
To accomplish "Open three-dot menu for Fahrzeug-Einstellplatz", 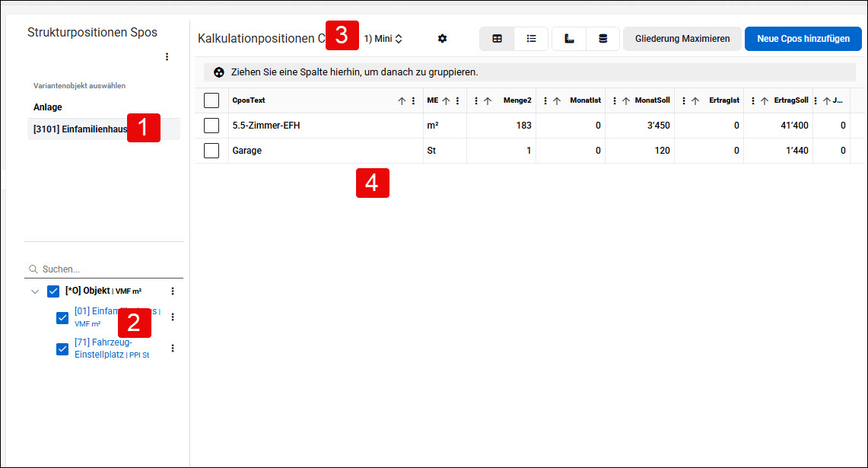I will pyautogui.click(x=173, y=348).
